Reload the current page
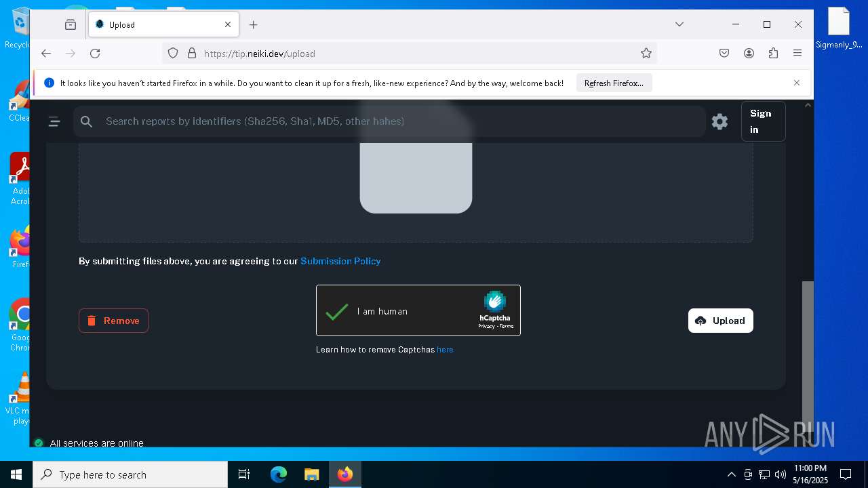The image size is (868, 488). coord(95,53)
